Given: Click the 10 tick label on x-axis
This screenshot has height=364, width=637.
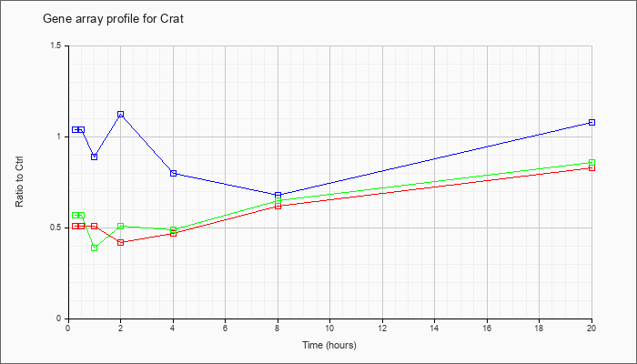Looking at the screenshot, I should tap(329, 328).
